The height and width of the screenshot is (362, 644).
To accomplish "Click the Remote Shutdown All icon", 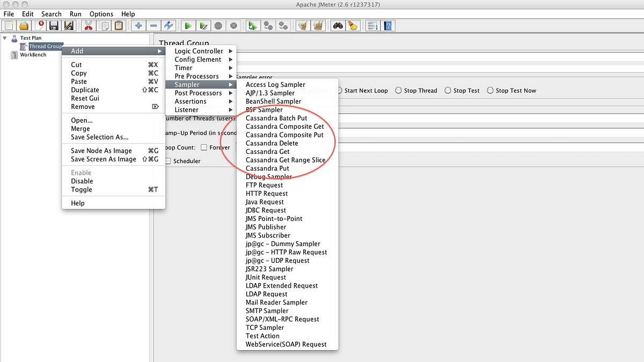I will 283,25.
